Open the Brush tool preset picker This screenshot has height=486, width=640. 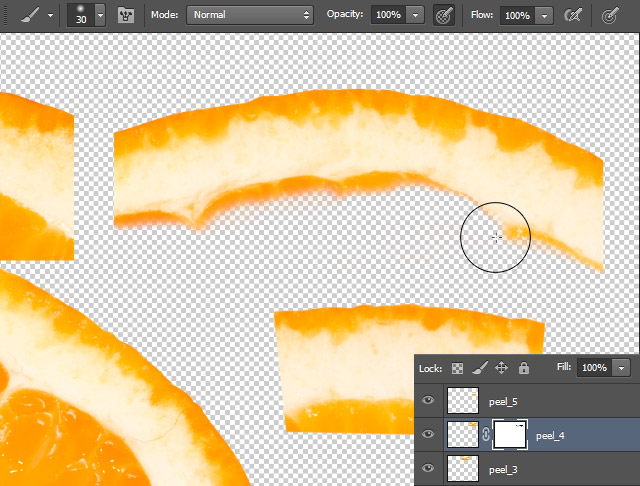coord(31,15)
